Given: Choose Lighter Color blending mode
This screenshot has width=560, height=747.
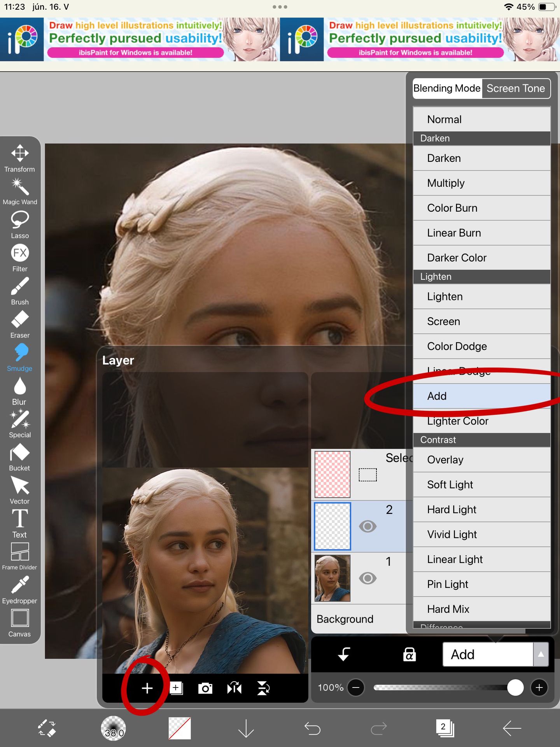Looking at the screenshot, I should coord(481,421).
